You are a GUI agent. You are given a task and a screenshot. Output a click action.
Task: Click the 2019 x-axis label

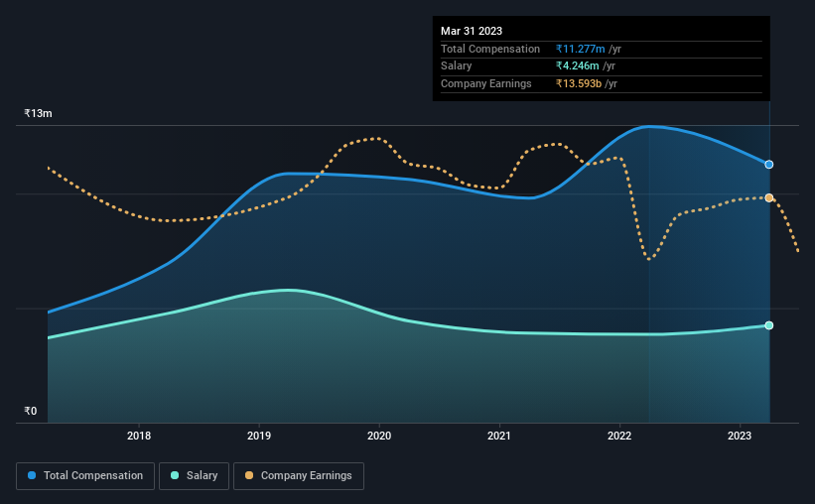(x=259, y=436)
